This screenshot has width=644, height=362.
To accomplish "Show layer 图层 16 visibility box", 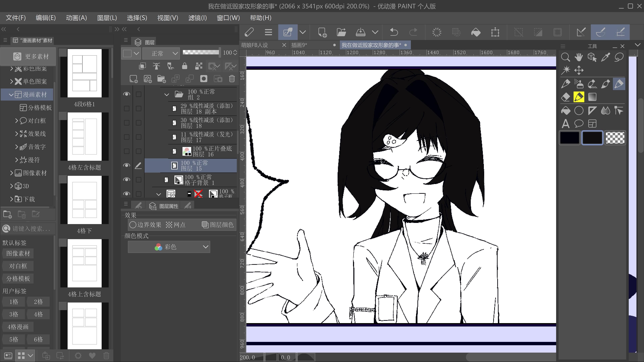I will pyautogui.click(x=126, y=151).
